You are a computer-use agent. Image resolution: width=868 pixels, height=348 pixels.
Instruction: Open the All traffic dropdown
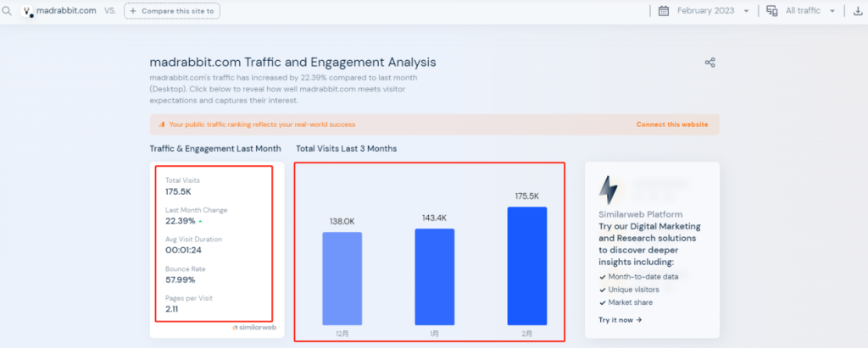[x=810, y=10]
